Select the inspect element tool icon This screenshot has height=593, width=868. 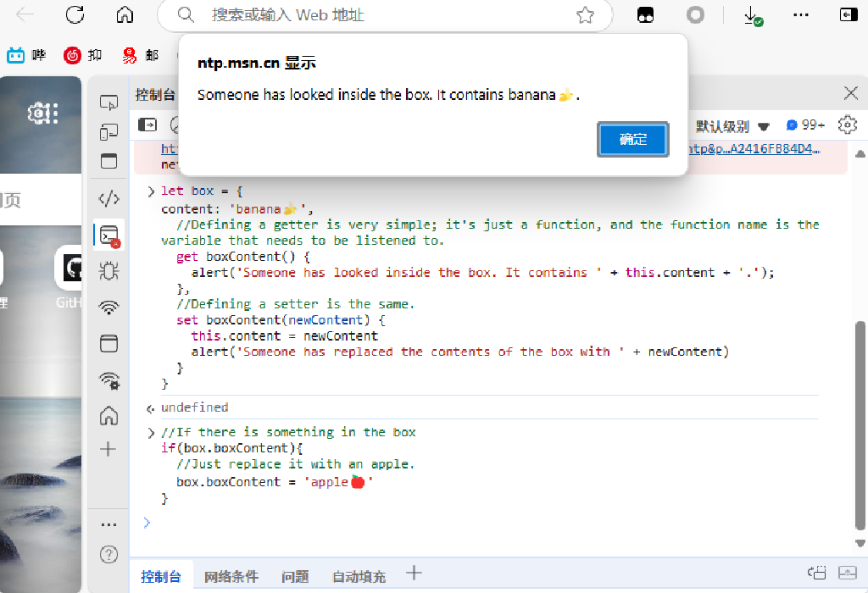pos(108,103)
